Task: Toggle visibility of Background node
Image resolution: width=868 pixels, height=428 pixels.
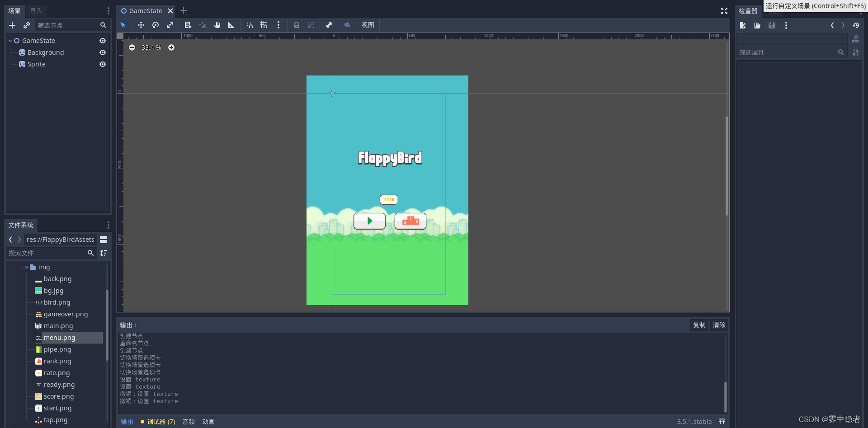Action: click(x=103, y=52)
